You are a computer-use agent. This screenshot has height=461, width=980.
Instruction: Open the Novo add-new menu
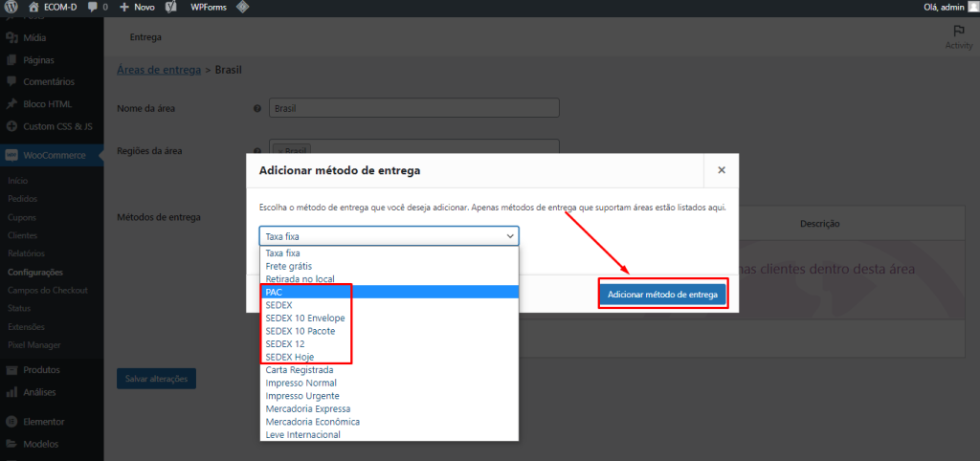tap(137, 8)
